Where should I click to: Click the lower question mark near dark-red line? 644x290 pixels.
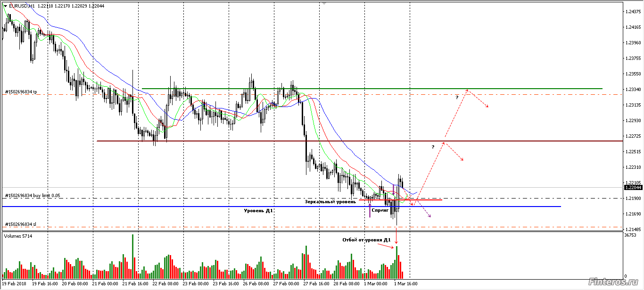[433, 147]
